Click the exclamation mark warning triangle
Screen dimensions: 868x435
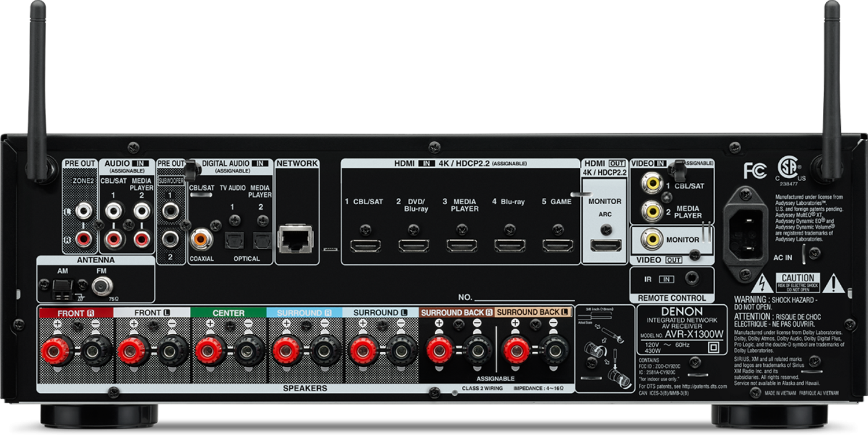point(834,283)
